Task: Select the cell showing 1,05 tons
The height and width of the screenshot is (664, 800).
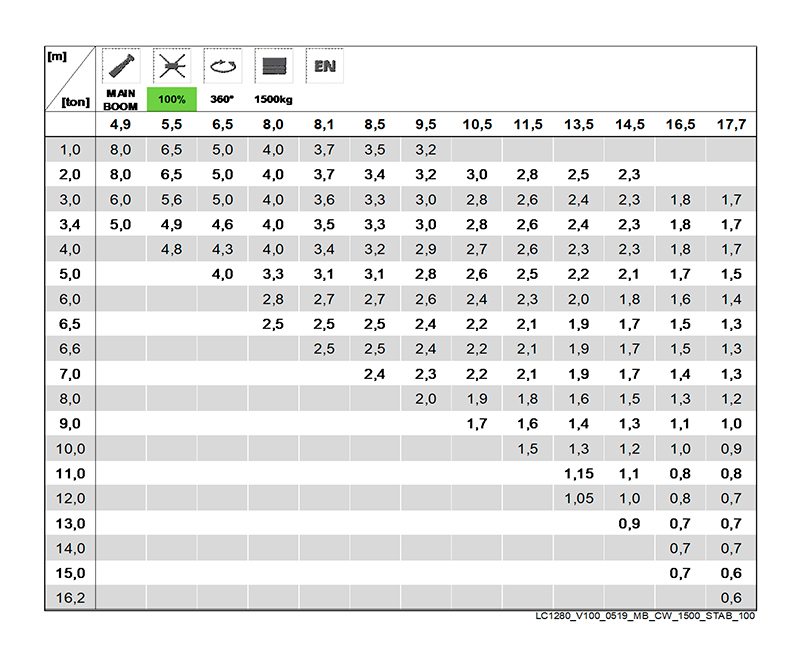Action: point(578,498)
